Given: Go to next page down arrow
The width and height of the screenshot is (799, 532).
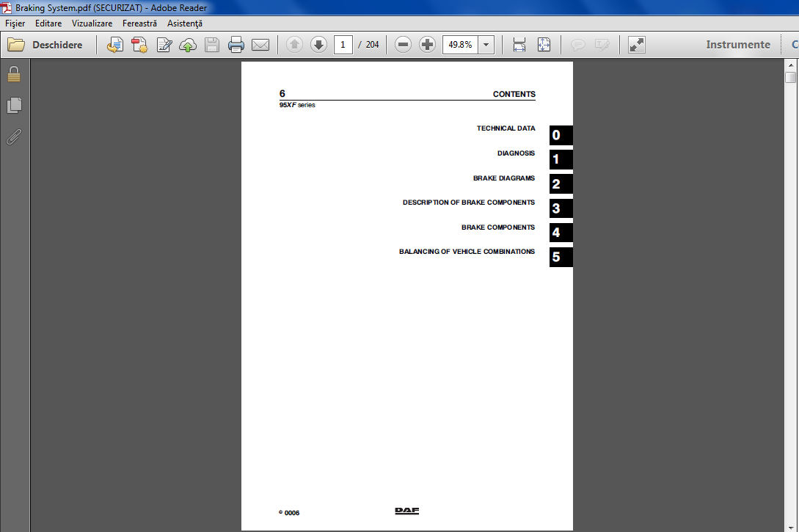Looking at the screenshot, I should coord(319,45).
